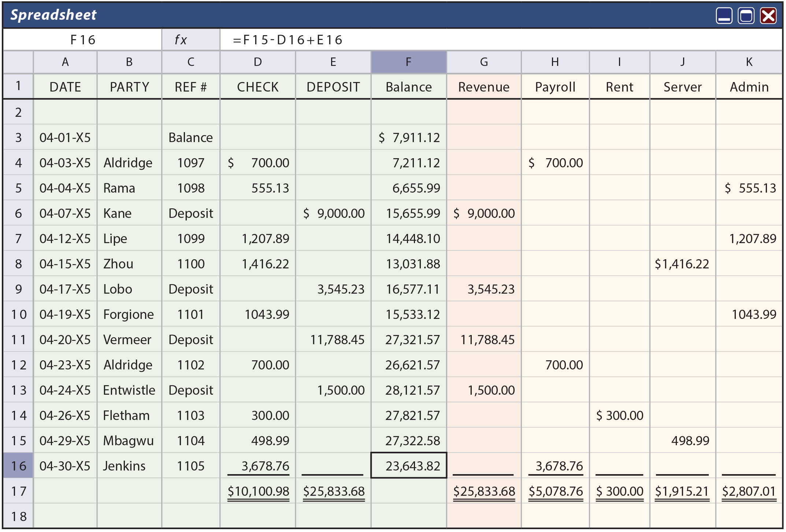
Task: Click the F16 cell name box
Action: (x=82, y=40)
